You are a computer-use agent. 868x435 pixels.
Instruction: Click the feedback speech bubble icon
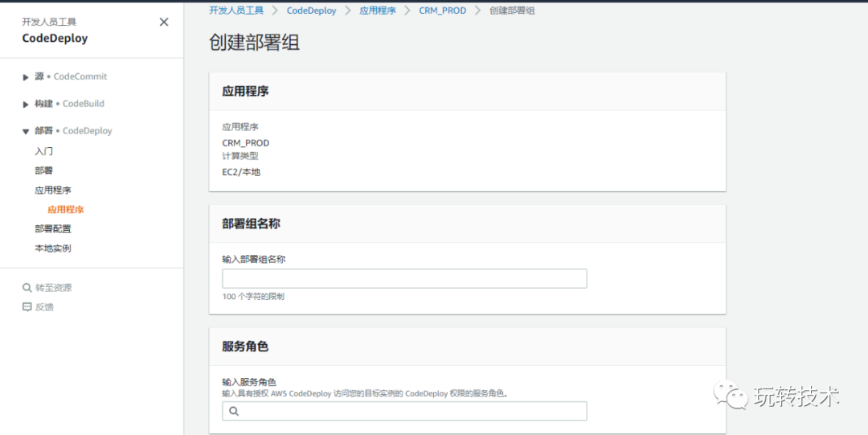tap(27, 307)
